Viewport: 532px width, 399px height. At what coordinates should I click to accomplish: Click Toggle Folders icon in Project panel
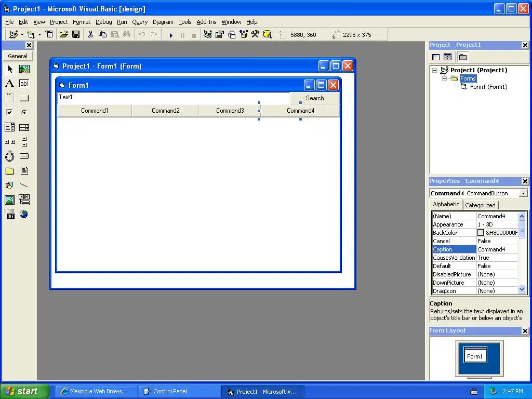point(463,57)
